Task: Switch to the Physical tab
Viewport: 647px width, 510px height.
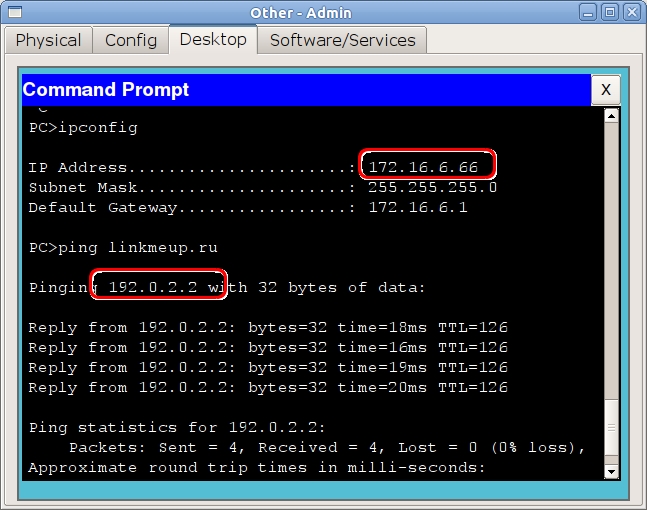Action: click(x=48, y=40)
